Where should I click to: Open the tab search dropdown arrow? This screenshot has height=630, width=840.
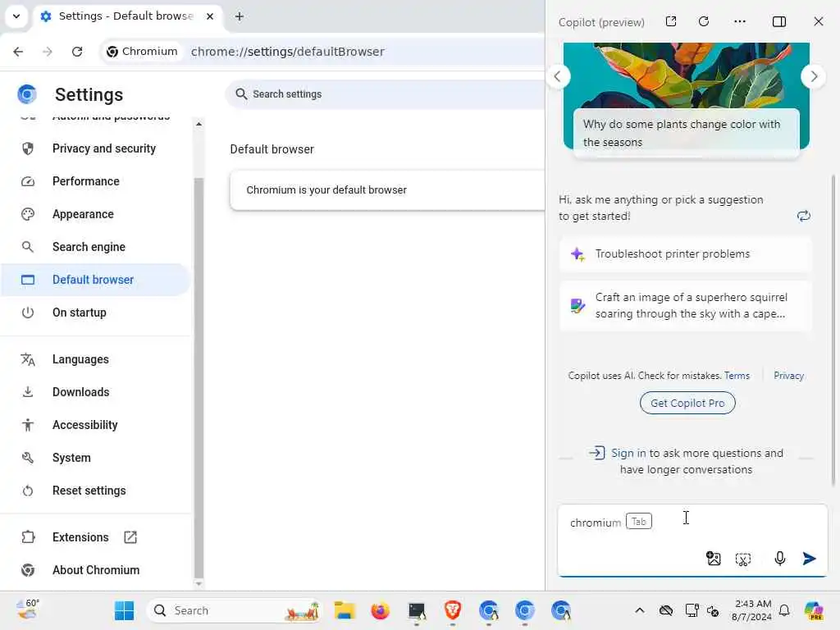[x=16, y=16]
